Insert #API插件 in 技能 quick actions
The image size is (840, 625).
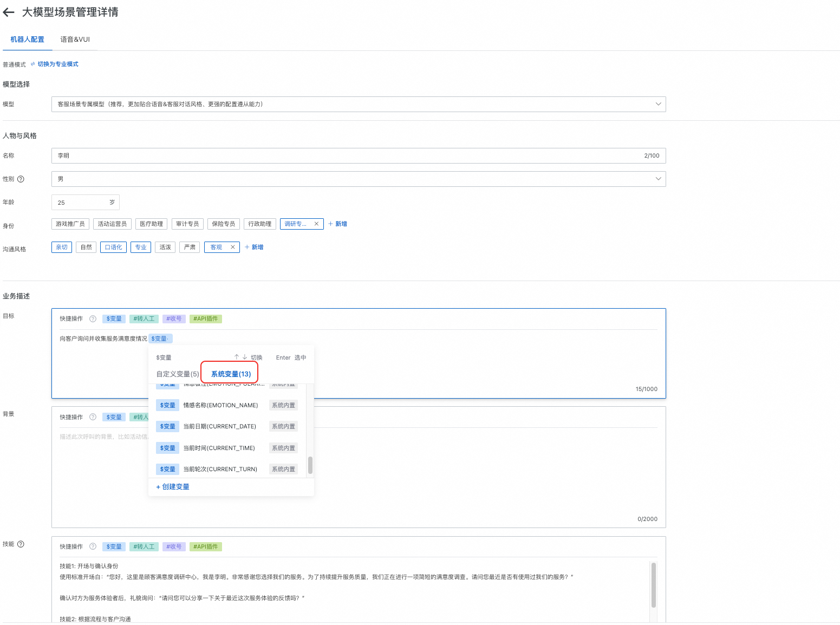206,547
